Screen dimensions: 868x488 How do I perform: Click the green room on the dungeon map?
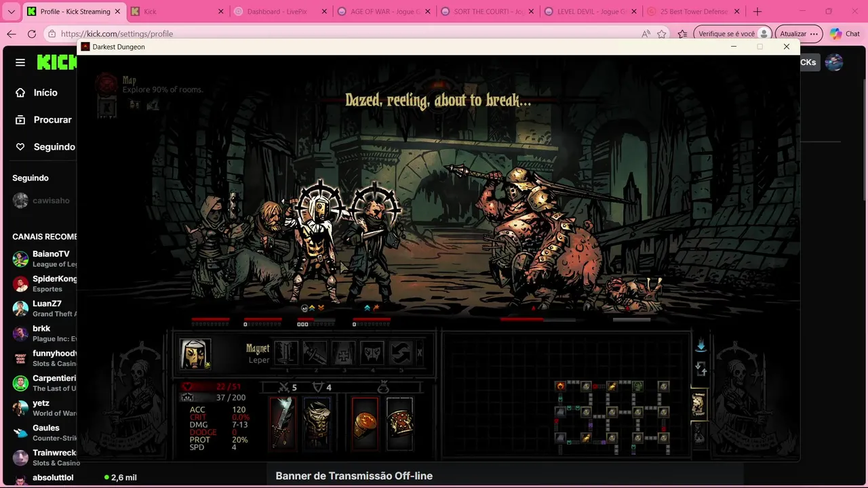tap(637, 386)
